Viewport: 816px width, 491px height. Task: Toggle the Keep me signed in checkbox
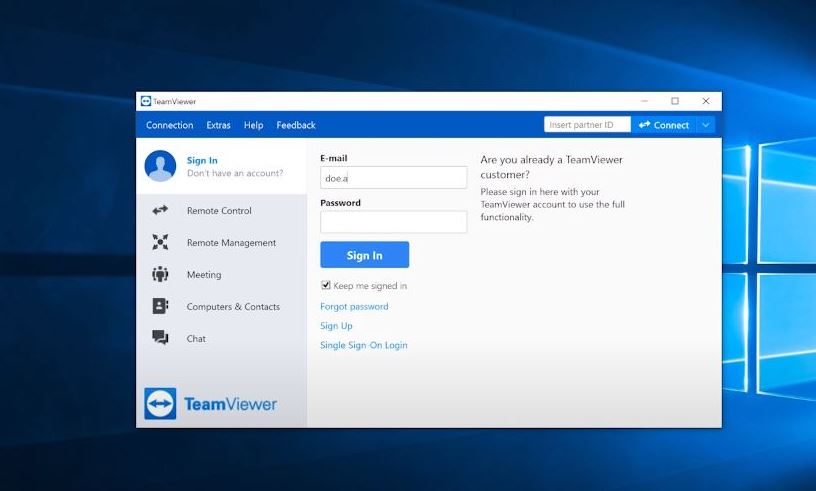point(326,285)
